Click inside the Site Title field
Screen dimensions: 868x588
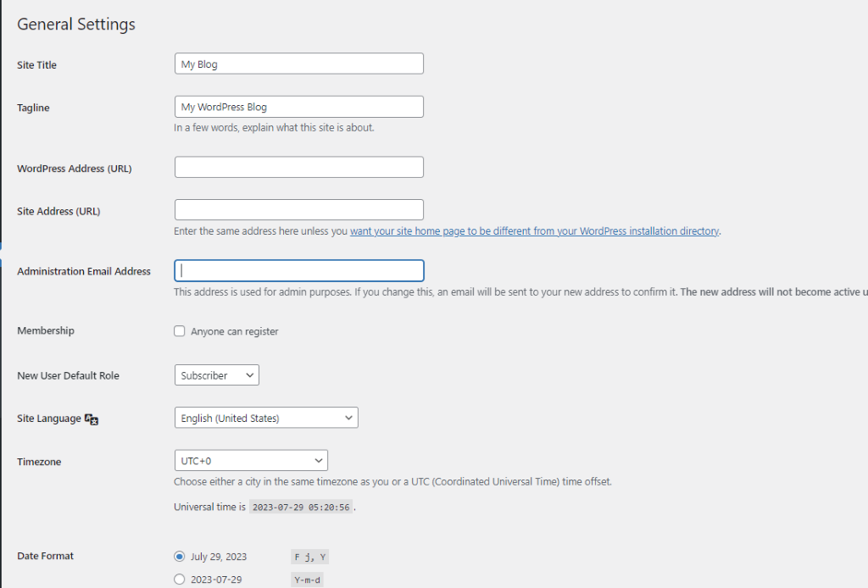(298, 63)
